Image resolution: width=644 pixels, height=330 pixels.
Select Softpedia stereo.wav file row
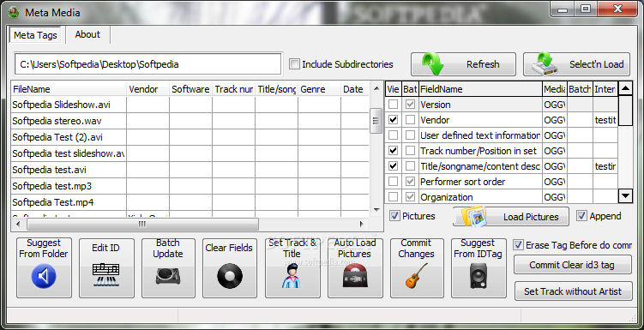click(x=69, y=121)
